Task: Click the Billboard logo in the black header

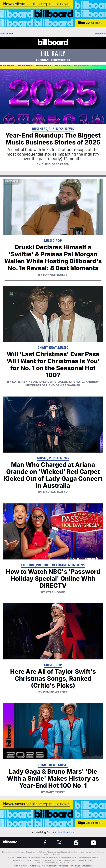Action: click(x=53, y=42)
